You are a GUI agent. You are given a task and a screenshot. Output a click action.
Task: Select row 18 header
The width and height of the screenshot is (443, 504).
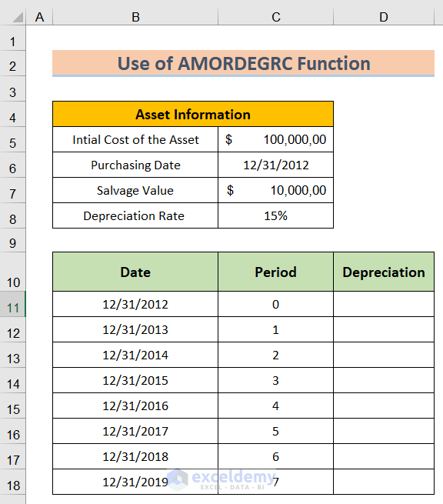point(12,482)
